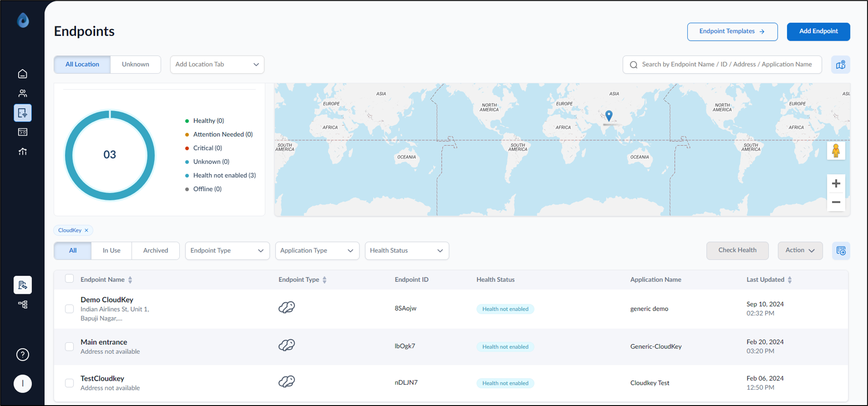Click CloudKey icon in TestCloudkey row

pyautogui.click(x=286, y=381)
